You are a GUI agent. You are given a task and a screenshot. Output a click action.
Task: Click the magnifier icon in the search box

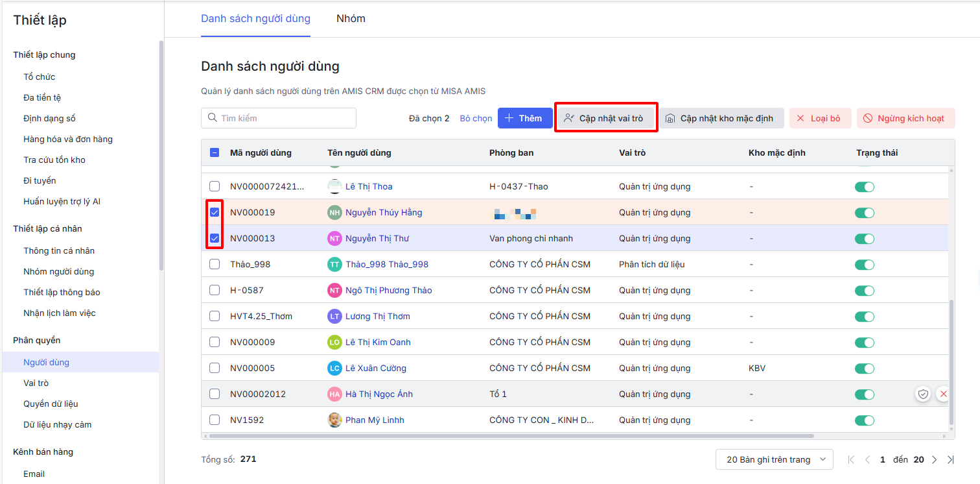tap(212, 118)
